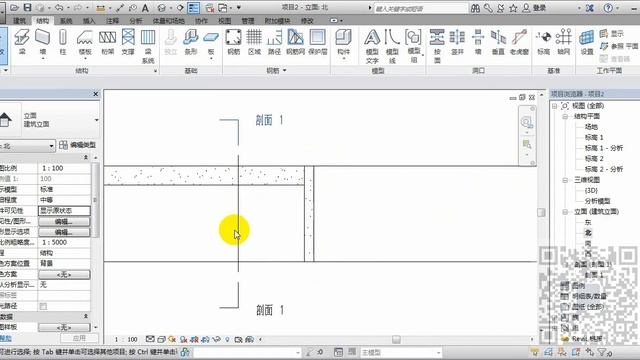
Task: Click the 登录 sign-in link
Action: click(540, 8)
